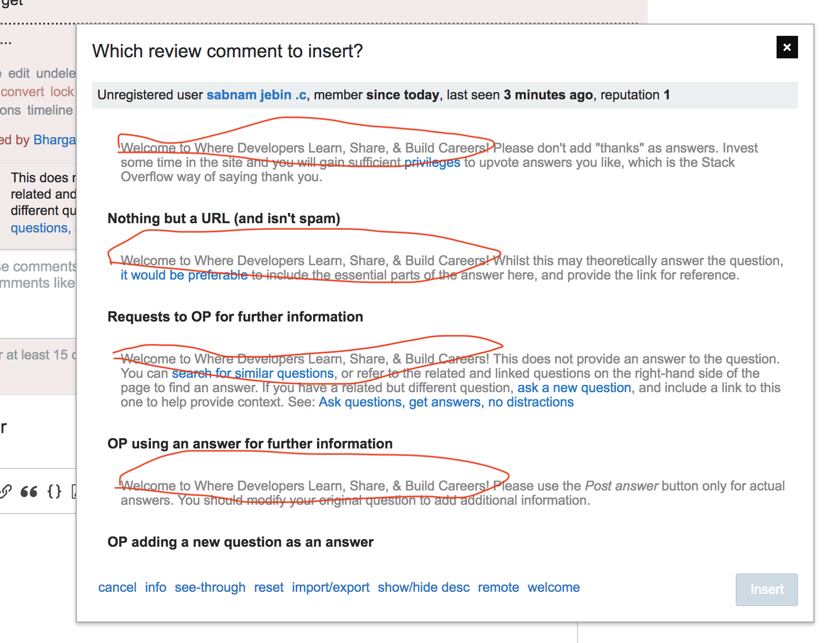Choose 'OP using an answer for further information'
The width and height of the screenshot is (840, 643).
pos(250,444)
